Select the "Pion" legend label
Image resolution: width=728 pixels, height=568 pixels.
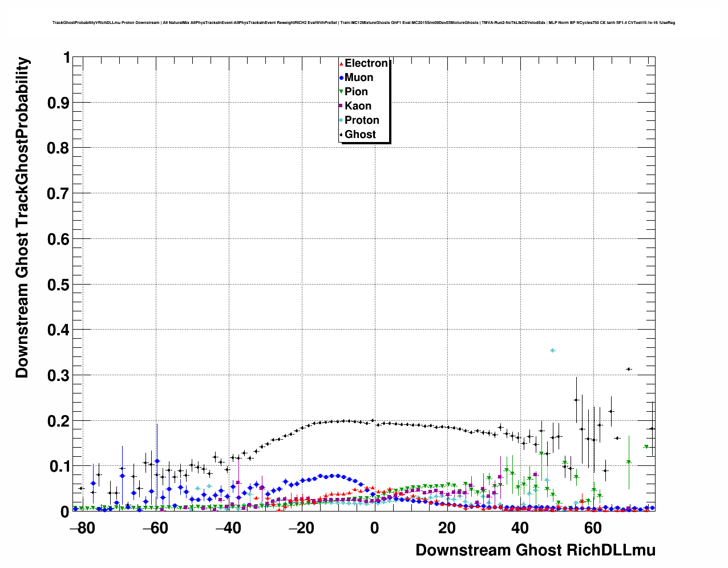click(356, 92)
